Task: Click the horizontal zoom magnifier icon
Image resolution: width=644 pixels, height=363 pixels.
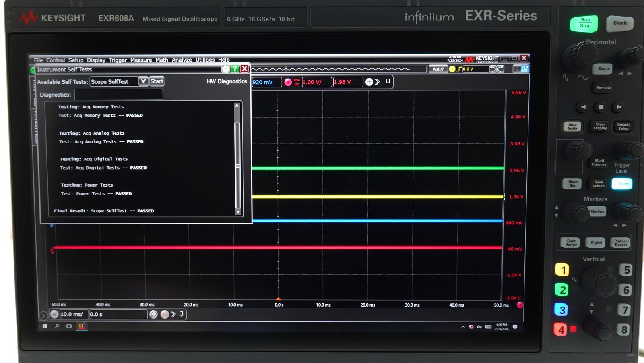Action: (153, 314)
